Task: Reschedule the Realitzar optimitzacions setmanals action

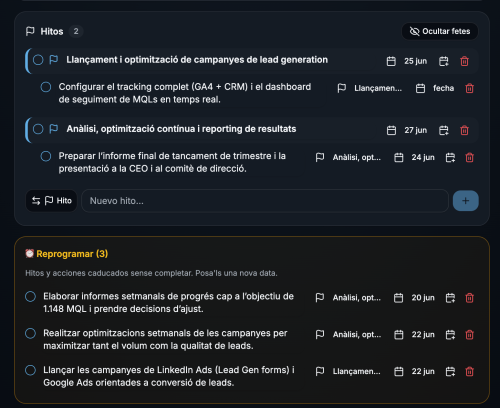Action: [450, 335]
